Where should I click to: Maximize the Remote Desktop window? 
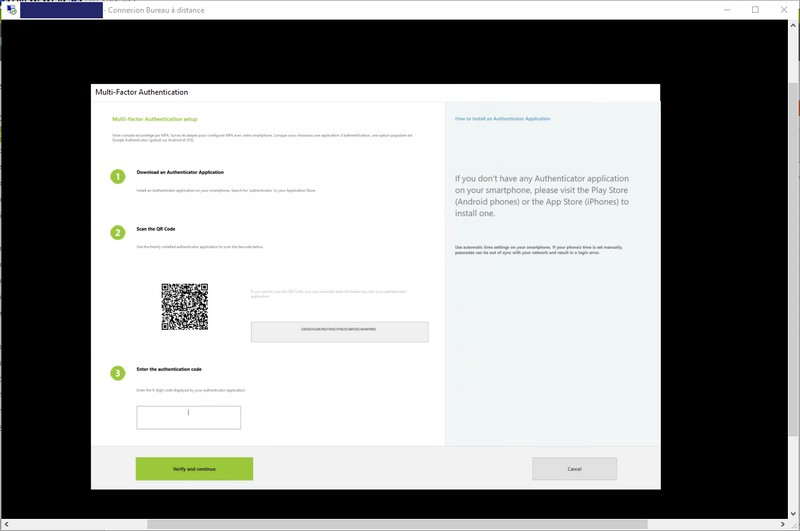pyautogui.click(x=756, y=10)
